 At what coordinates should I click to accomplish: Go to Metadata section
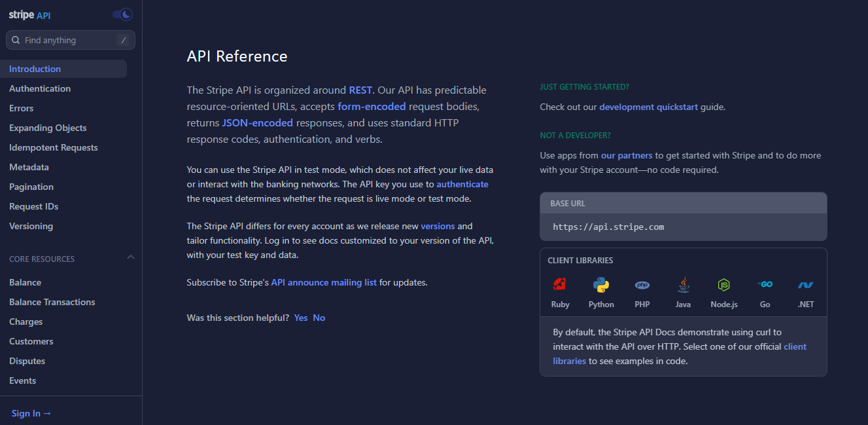coord(29,167)
